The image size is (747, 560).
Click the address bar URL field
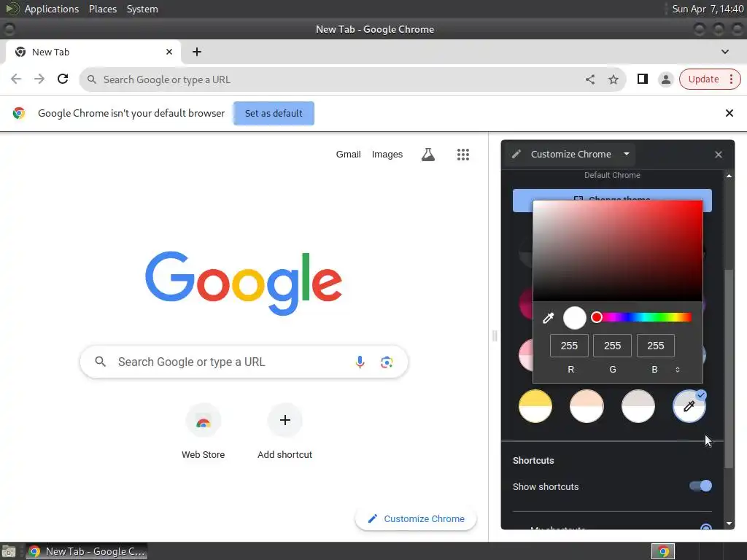pyautogui.click(x=352, y=79)
